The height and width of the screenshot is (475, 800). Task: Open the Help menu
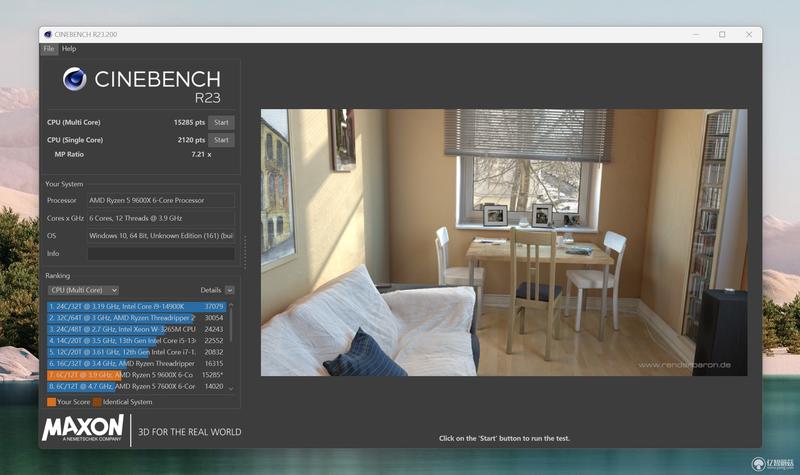(x=69, y=48)
